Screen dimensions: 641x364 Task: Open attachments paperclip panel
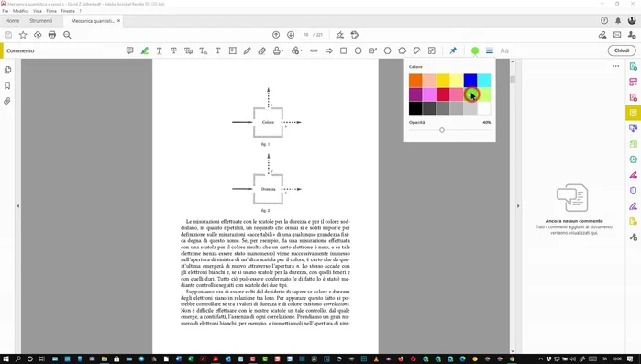pos(7,101)
